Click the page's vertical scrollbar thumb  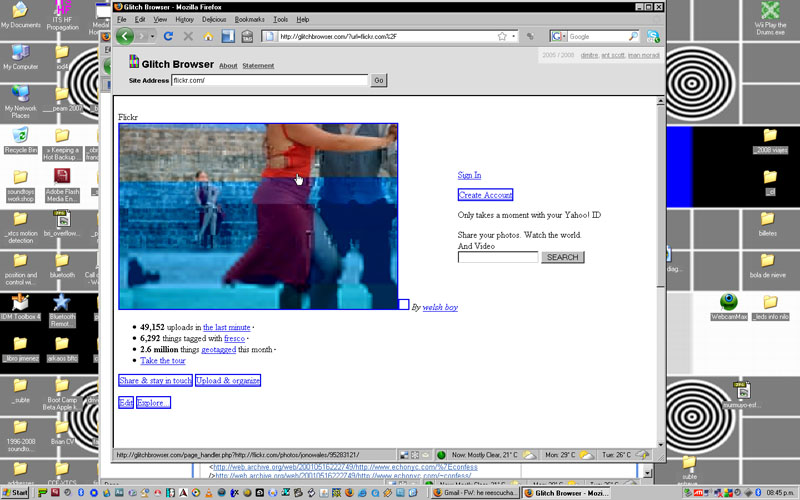(x=660, y=197)
